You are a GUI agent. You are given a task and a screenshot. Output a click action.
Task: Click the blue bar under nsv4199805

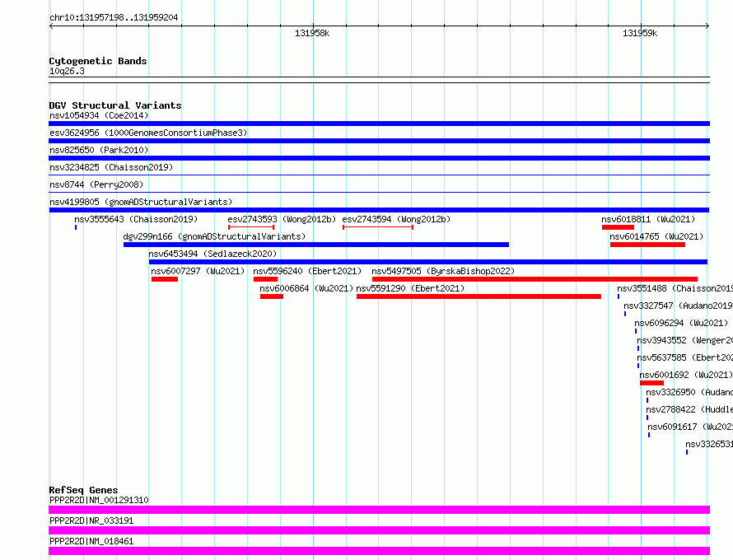point(379,210)
